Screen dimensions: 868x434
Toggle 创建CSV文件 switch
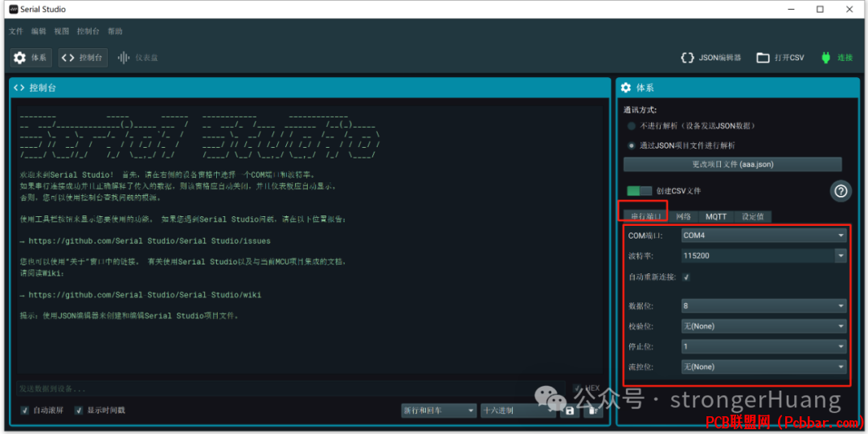click(639, 190)
